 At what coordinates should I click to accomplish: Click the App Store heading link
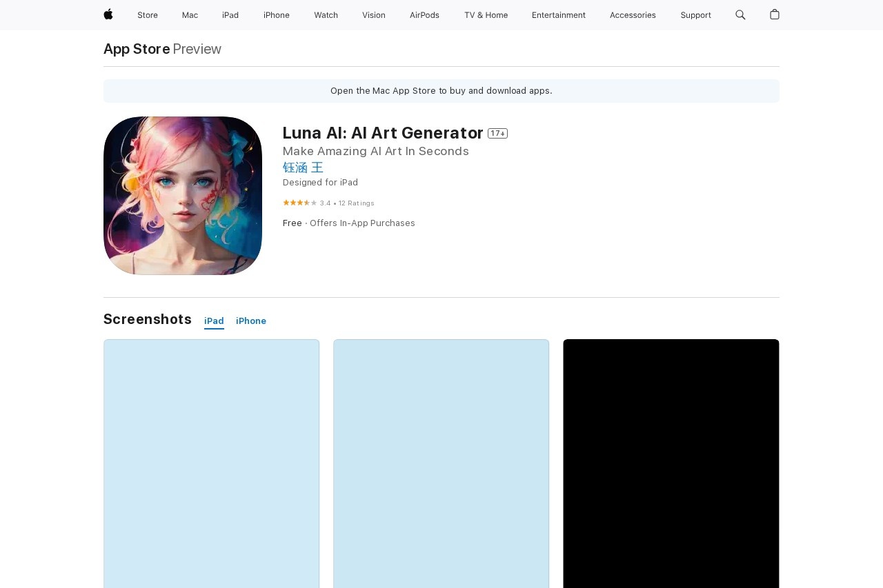pos(137,49)
